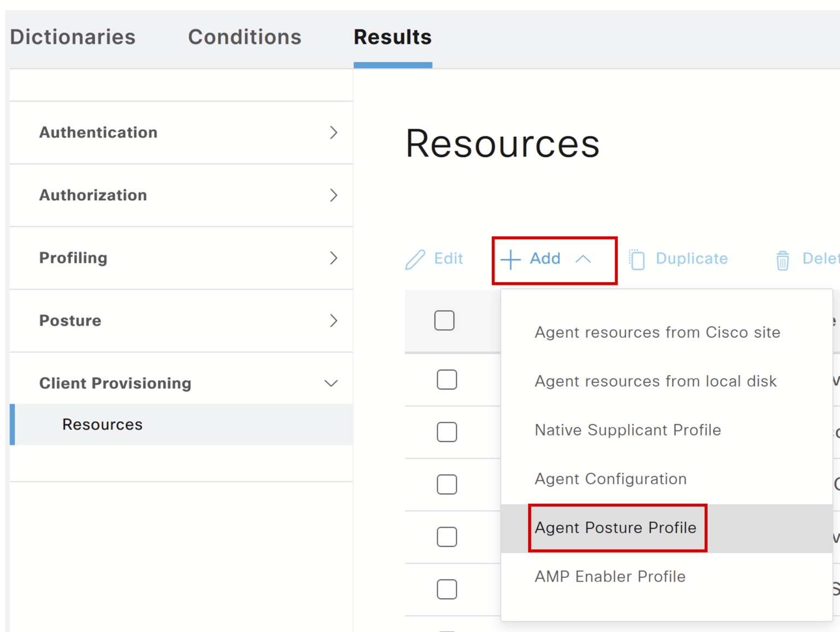Screen dimensions: 840x632
Task: Choose Agent resources from Cisco site
Action: (656, 332)
